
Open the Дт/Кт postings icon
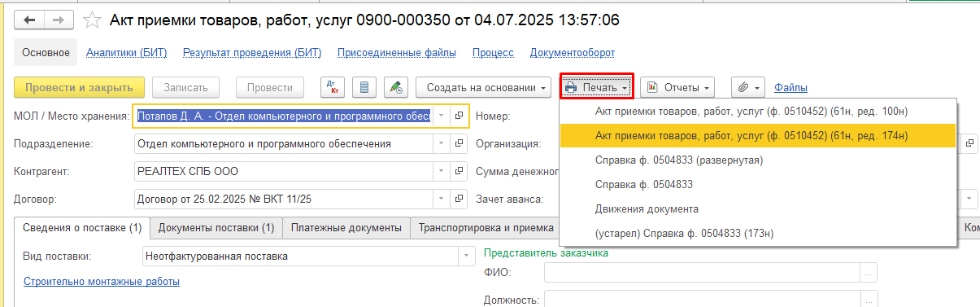click(333, 87)
